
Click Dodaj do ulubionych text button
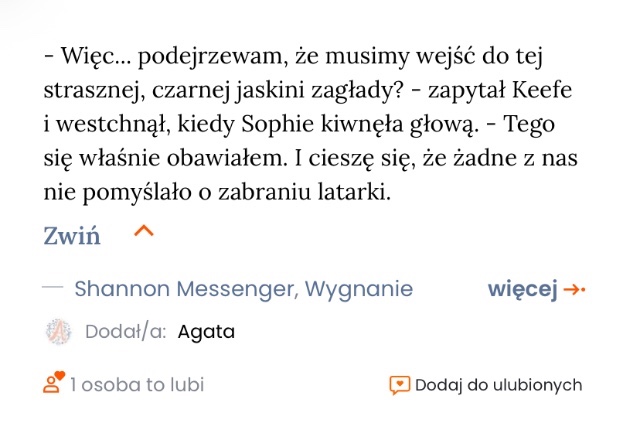498,385
